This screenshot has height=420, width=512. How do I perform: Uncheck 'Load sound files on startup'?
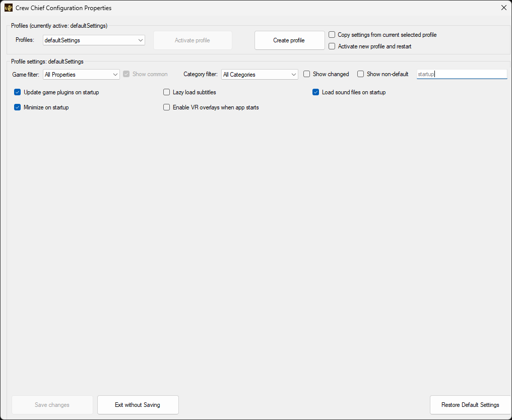[x=315, y=92]
